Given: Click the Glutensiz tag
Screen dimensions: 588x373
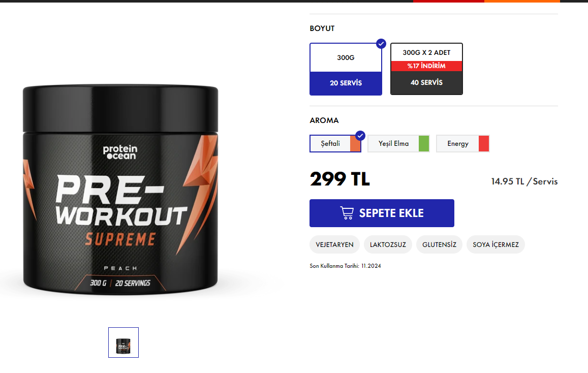Looking at the screenshot, I should click(439, 244).
